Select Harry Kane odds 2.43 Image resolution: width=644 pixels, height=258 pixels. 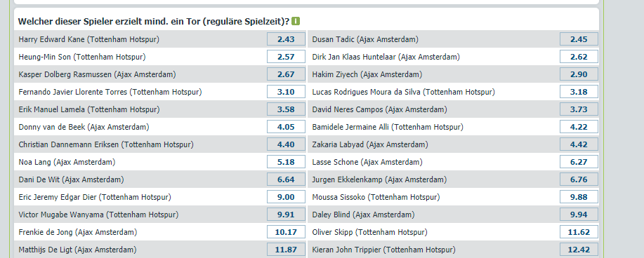pyautogui.click(x=286, y=39)
